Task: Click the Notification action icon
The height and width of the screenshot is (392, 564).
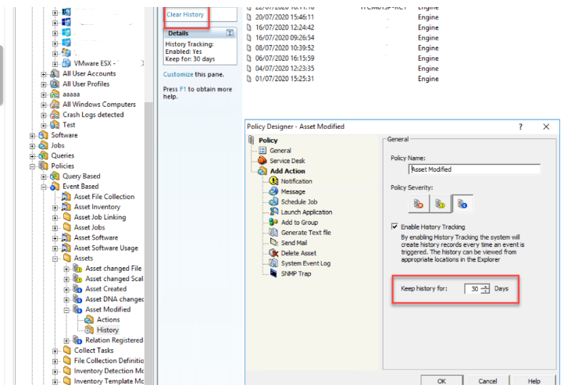Action: coord(274,181)
